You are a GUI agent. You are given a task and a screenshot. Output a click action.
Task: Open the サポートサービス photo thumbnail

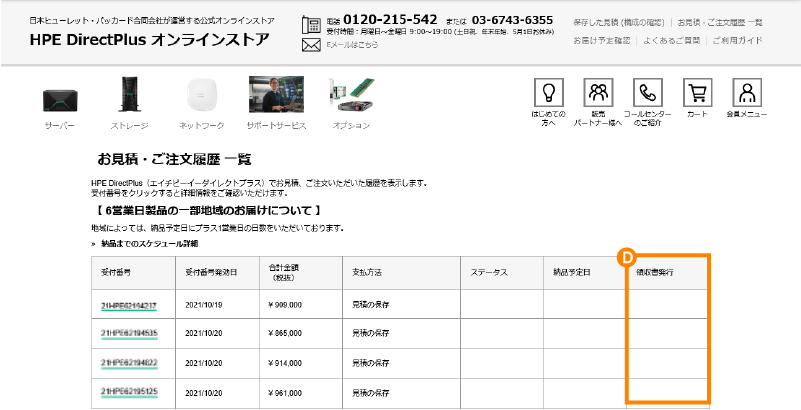(276, 94)
